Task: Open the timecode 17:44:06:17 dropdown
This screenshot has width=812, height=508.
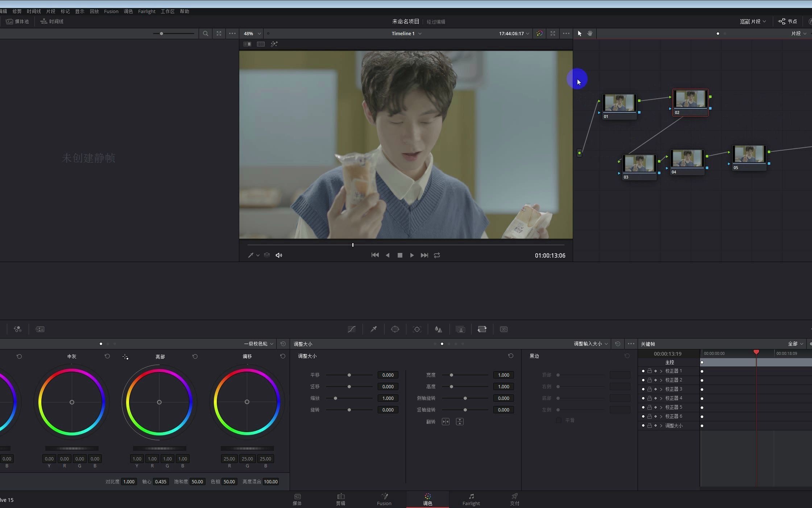Action: click(x=514, y=33)
